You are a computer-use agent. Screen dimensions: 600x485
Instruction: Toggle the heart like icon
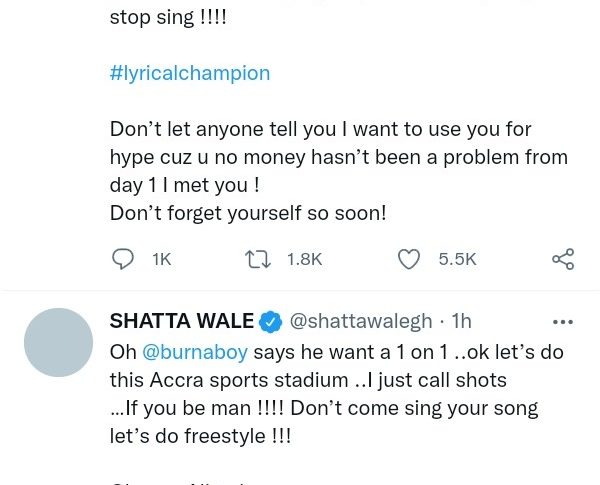point(409,259)
